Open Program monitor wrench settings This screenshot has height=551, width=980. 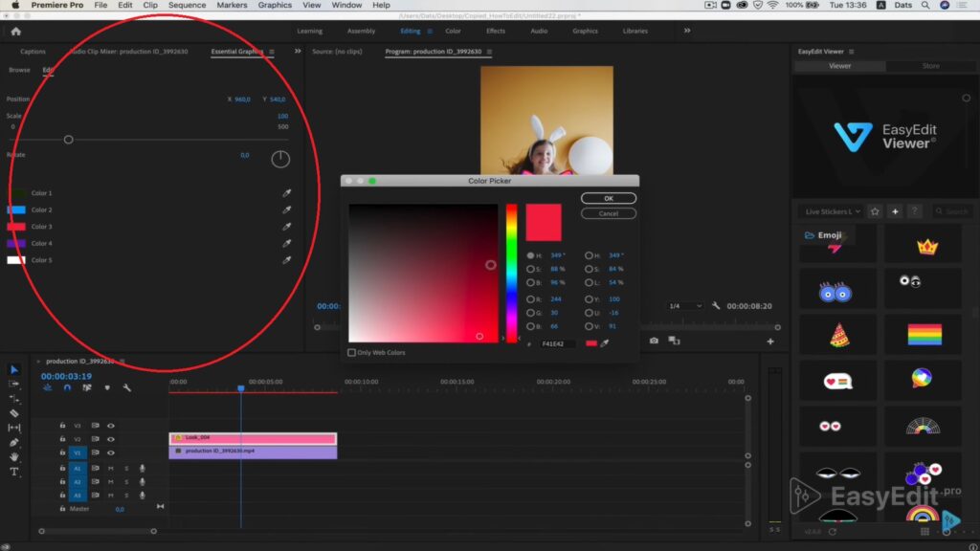coord(716,306)
